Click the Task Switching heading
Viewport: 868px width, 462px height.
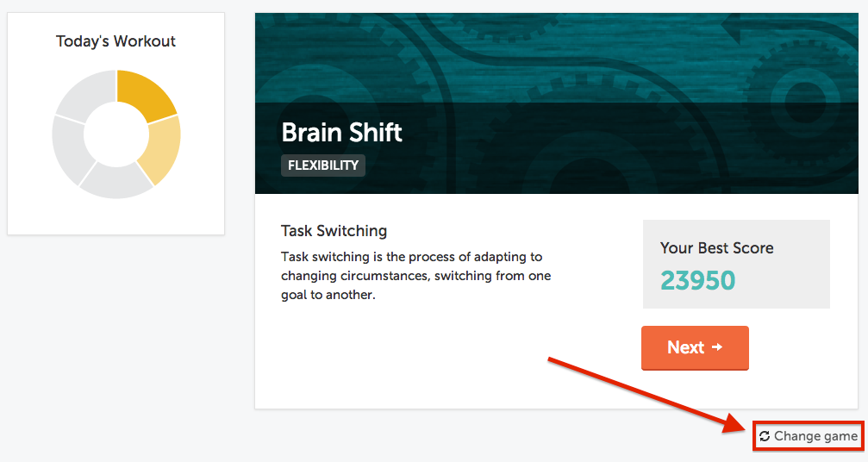(334, 231)
